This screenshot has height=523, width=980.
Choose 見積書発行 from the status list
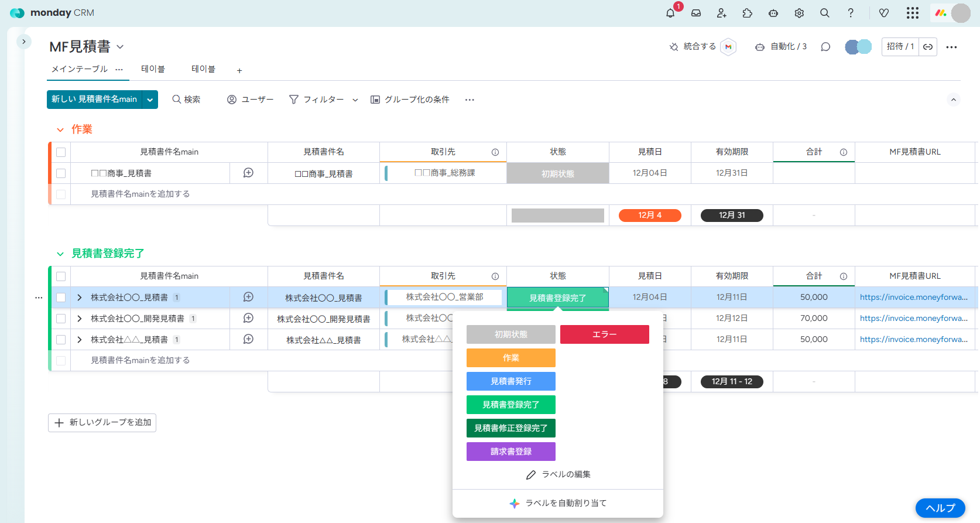(510, 381)
